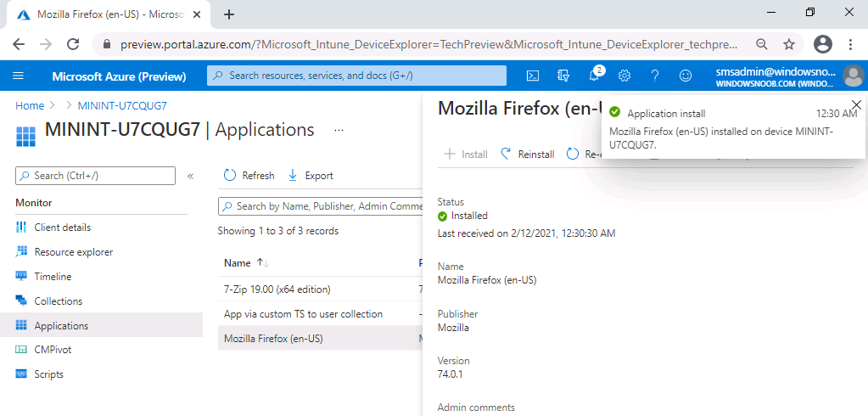Viewport: 868px width, 416px height.
Task: Click Reinstall in the Firefox details pane
Action: pyautogui.click(x=528, y=154)
